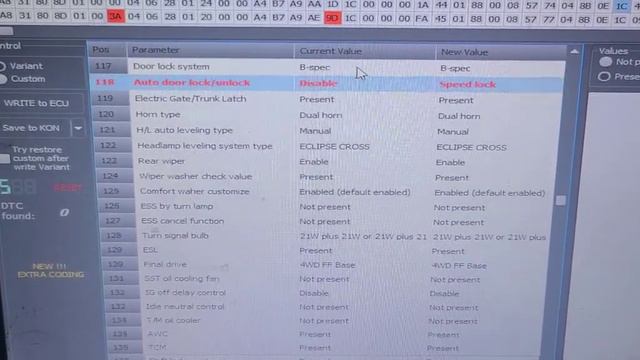Click the vertical scrollbar thumb

[x=561, y=200]
